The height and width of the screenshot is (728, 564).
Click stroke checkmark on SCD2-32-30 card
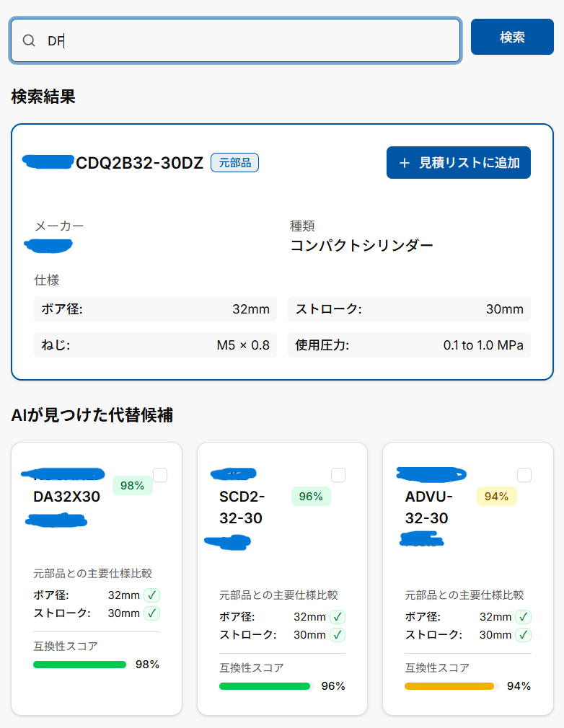[338, 635]
